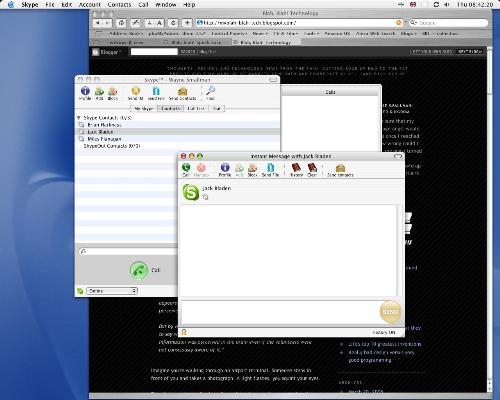Click the Profile icon in Skype contacts toolbar
500x400 pixels.
coord(85,91)
